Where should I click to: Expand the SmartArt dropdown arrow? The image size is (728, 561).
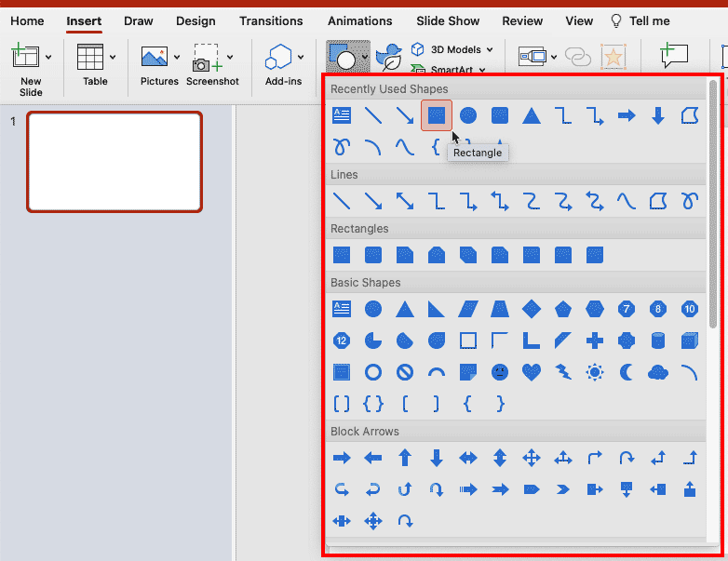(x=482, y=70)
